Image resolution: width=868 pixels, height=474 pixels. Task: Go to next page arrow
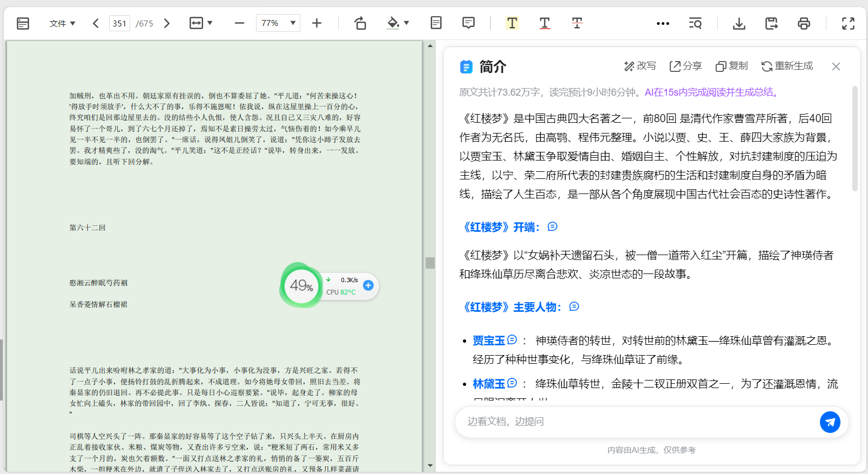(x=167, y=23)
